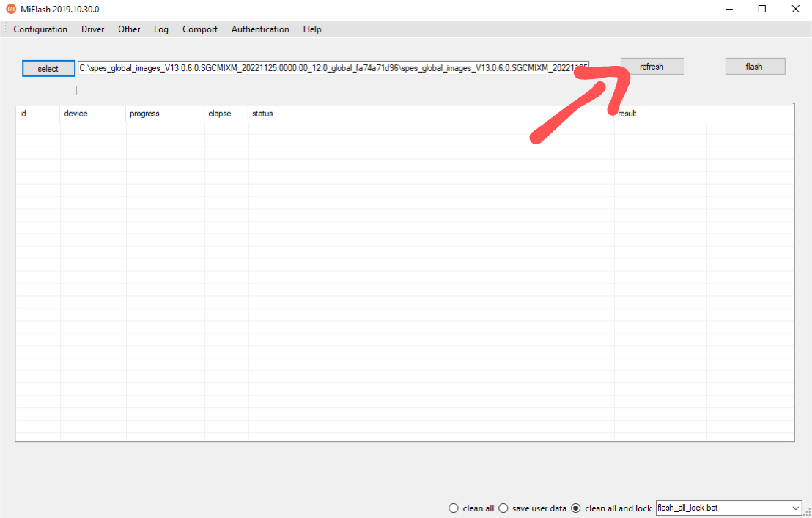Click the id column header

click(x=38, y=114)
